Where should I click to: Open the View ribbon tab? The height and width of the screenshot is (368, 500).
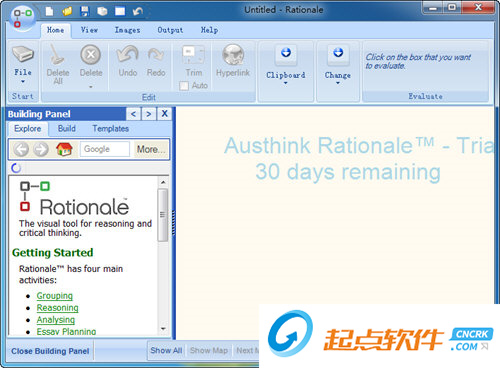pos(89,30)
